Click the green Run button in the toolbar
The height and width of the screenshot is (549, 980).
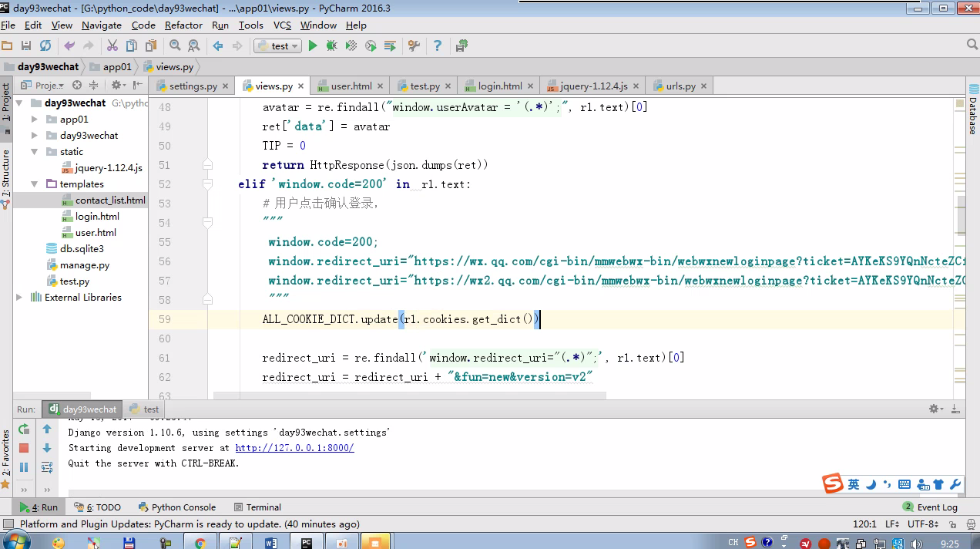coord(313,46)
